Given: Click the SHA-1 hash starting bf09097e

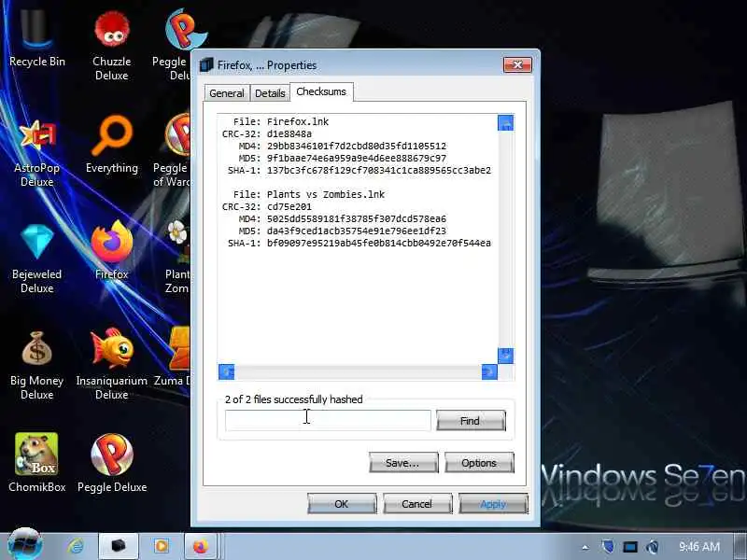Looking at the screenshot, I should pos(379,243).
